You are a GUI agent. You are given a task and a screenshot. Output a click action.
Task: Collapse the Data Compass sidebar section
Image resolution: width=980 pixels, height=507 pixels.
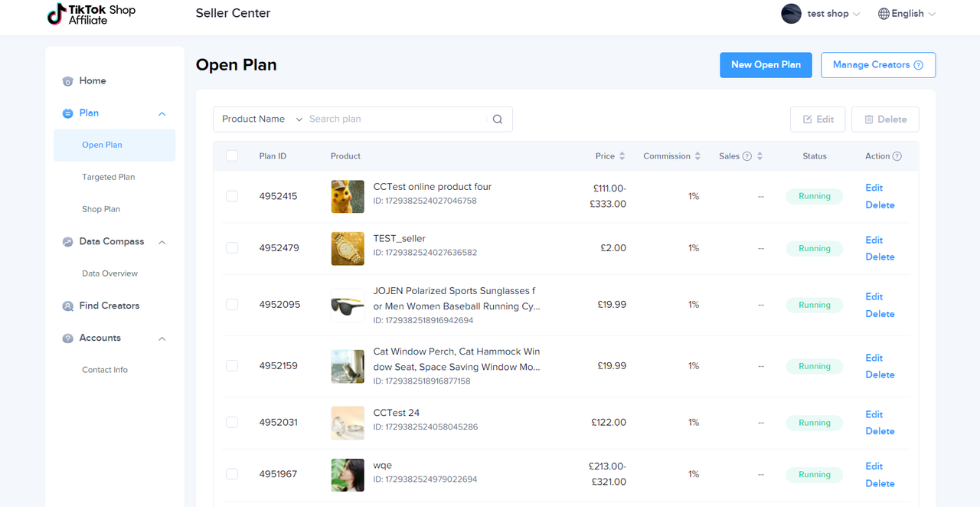[x=162, y=242]
